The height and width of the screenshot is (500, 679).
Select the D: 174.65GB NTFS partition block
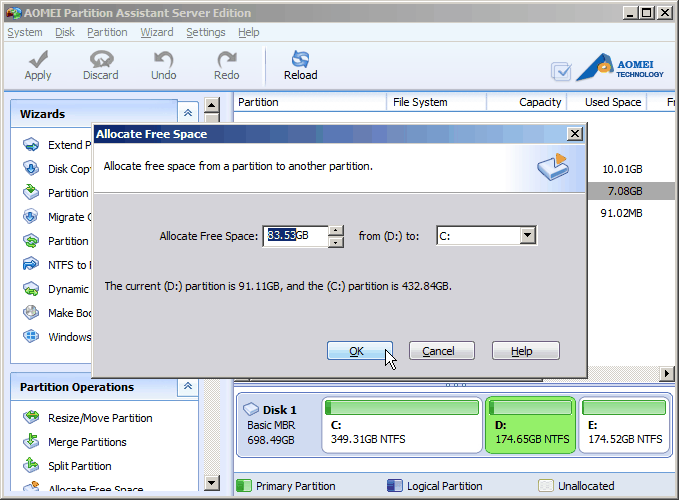pyautogui.click(x=530, y=425)
